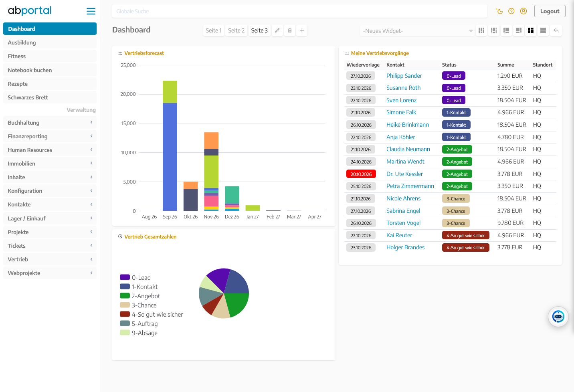Viewport: 574px width, 392px height.
Task: Open contact Philipp Sander
Action: pos(404,76)
